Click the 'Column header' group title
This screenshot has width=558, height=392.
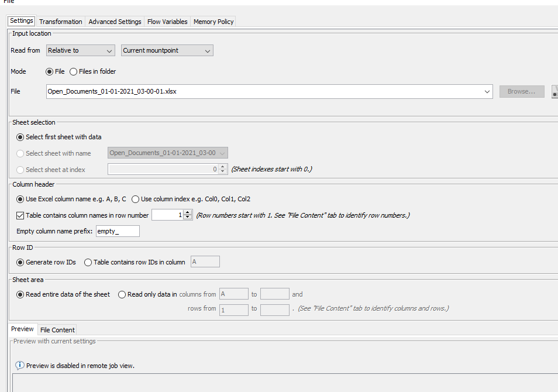pos(33,184)
